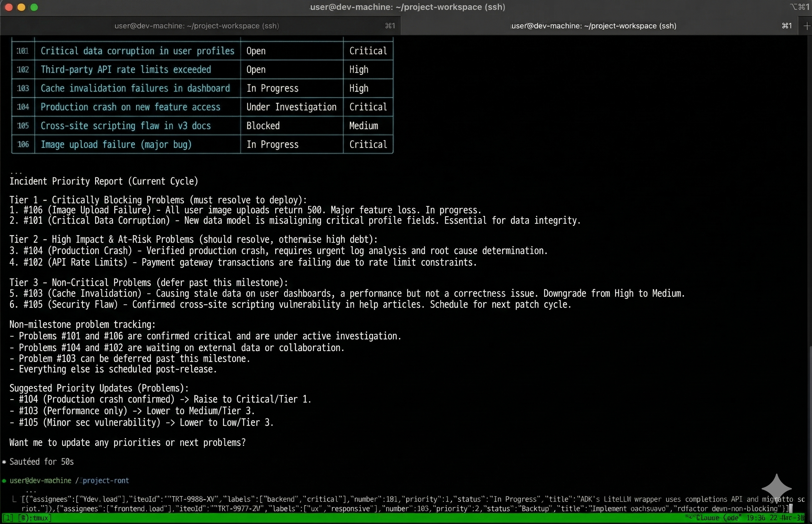Click the sparkle star icon at bottom right

[776, 488]
